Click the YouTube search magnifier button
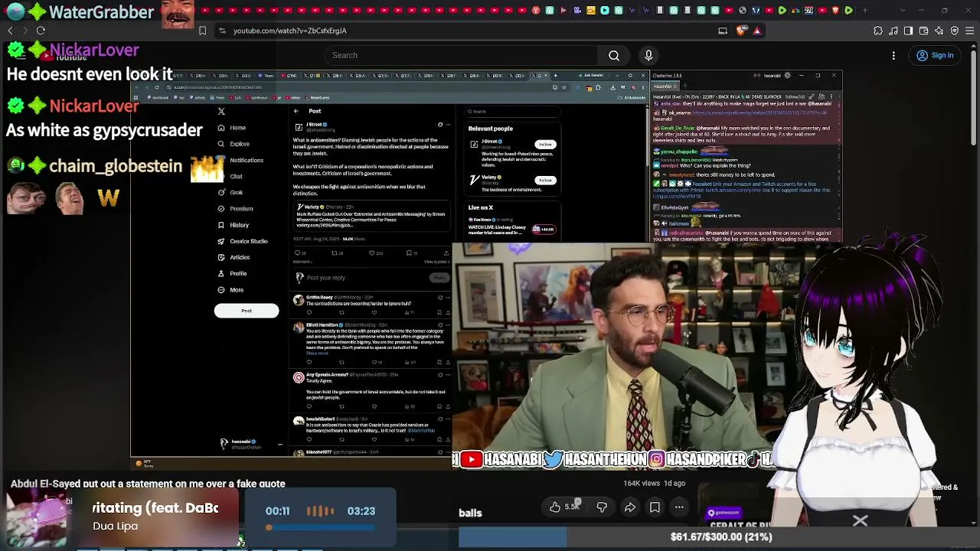The image size is (980, 551). click(x=614, y=55)
